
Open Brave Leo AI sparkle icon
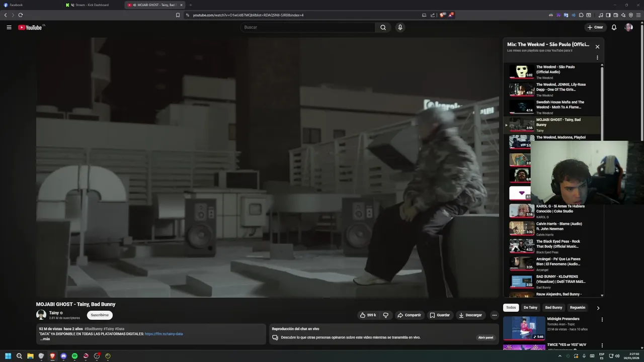coord(623,15)
